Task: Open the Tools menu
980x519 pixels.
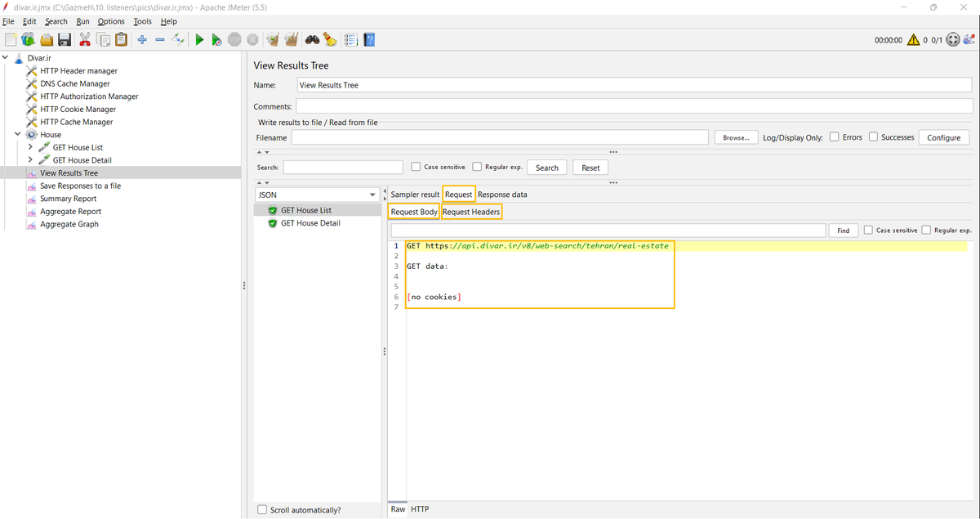Action: 143,21
